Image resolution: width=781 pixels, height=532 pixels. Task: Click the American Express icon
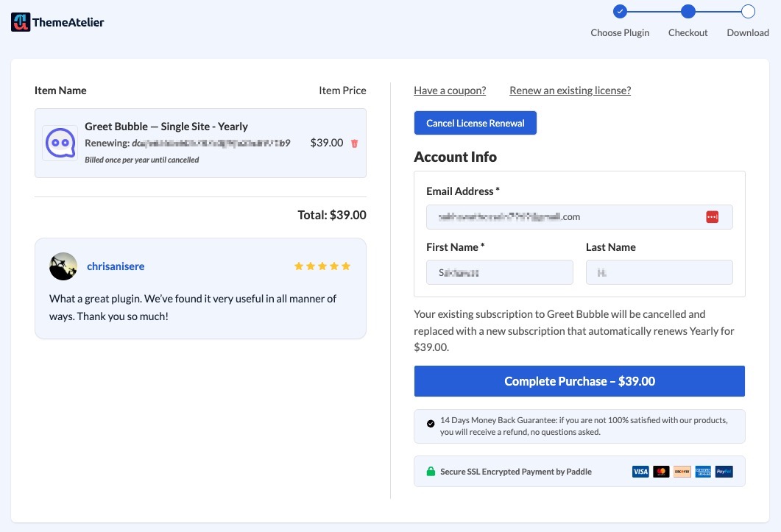(x=703, y=472)
